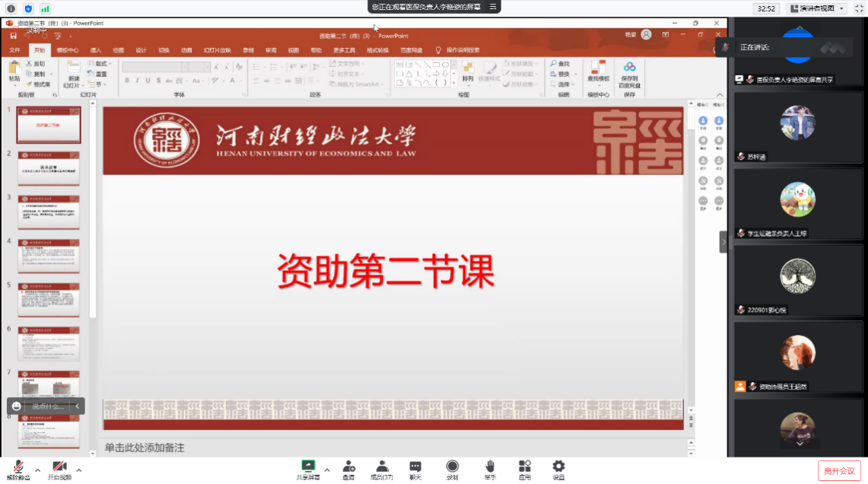Open the font name dropdown
This screenshot has height=484, width=868.
184,67
